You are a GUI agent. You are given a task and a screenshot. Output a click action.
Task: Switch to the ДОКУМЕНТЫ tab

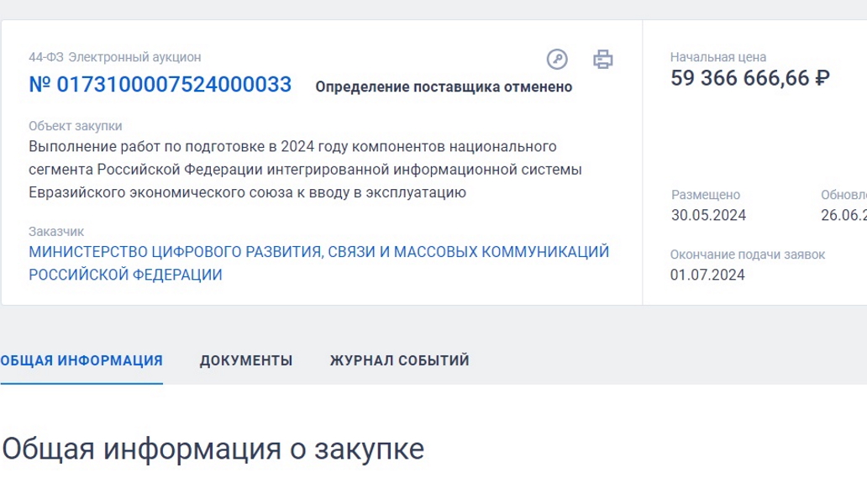(246, 360)
